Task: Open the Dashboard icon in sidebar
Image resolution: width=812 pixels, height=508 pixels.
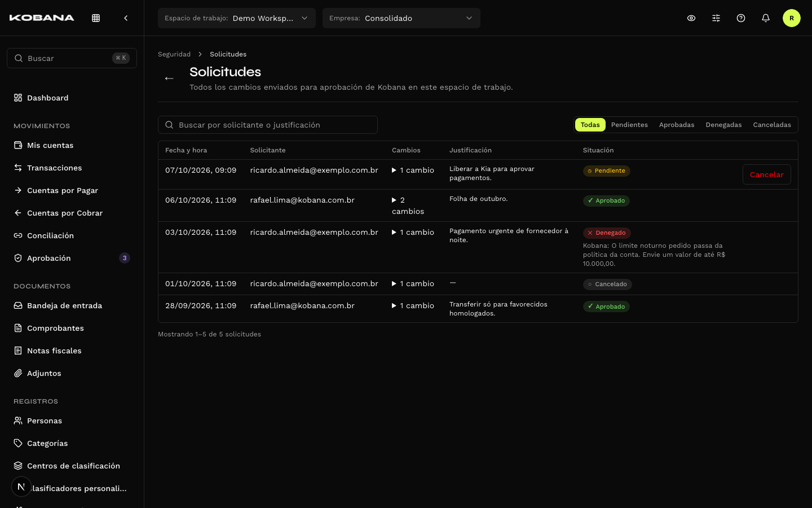Action: point(18,98)
